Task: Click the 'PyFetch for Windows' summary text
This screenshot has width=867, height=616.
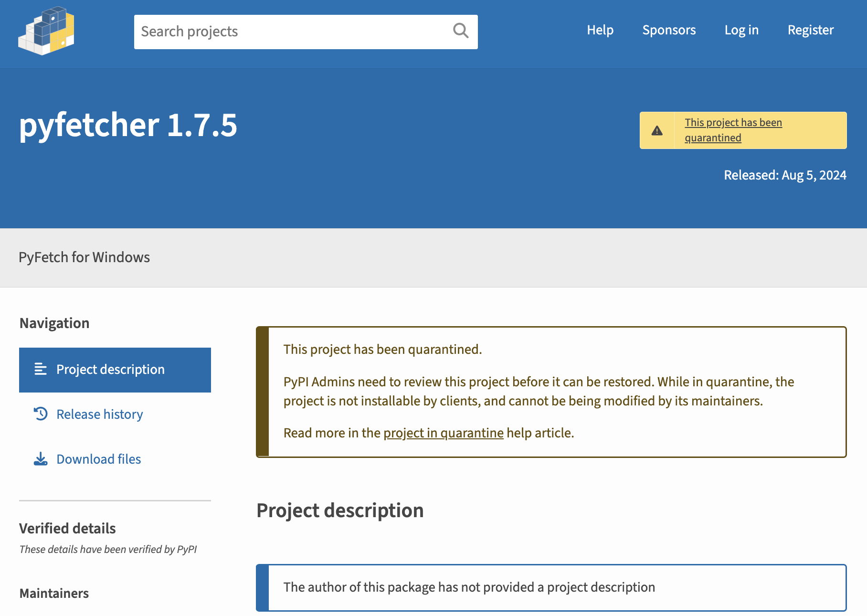Action: click(x=84, y=257)
